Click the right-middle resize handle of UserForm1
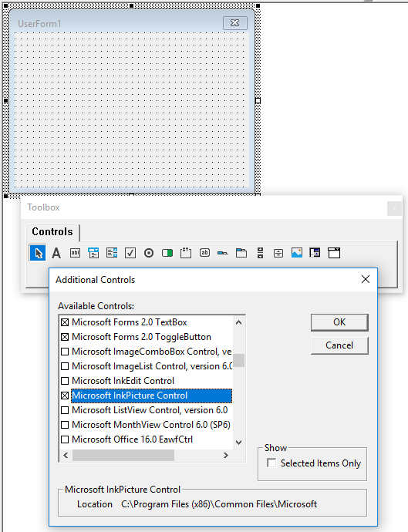The image size is (408, 532). click(258, 101)
